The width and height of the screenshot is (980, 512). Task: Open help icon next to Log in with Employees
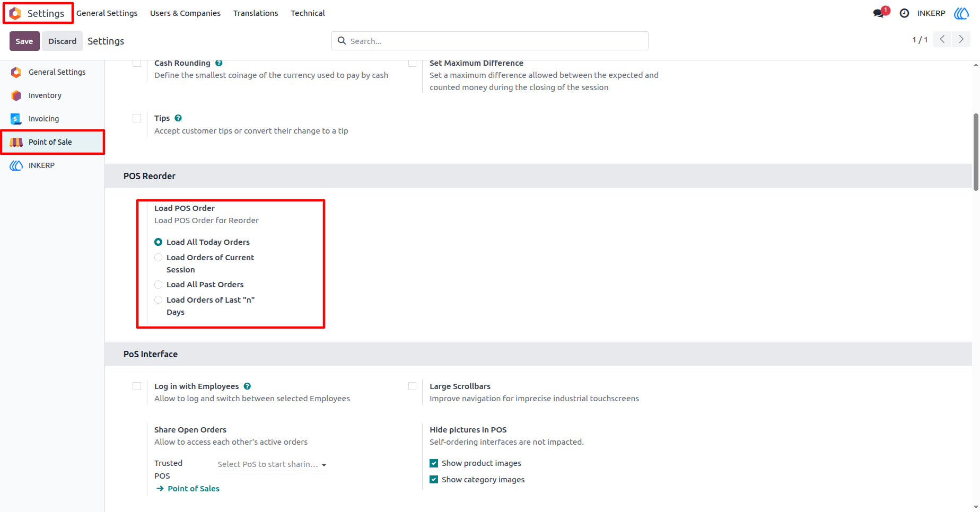click(247, 386)
